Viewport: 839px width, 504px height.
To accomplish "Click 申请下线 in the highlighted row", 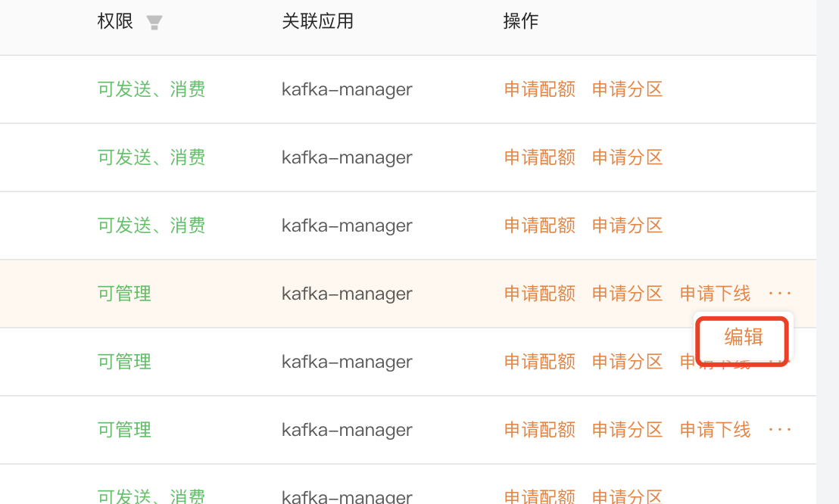I will [716, 294].
